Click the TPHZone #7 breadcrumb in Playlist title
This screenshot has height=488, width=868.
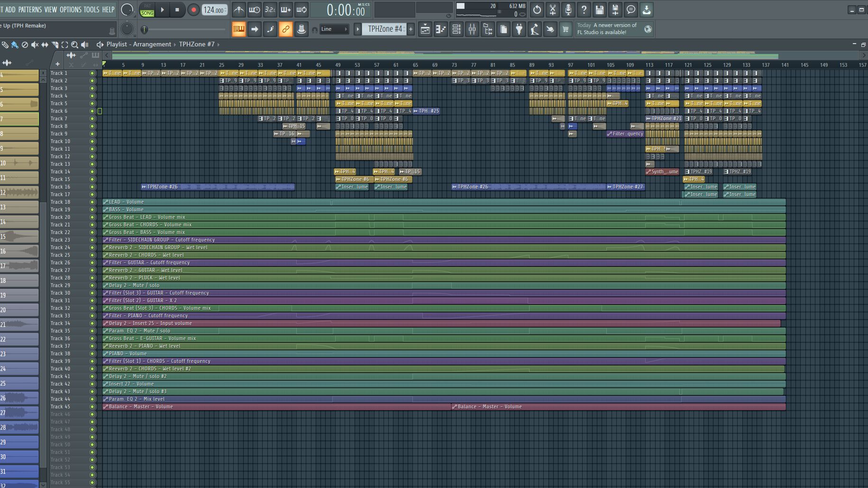pyautogui.click(x=197, y=45)
